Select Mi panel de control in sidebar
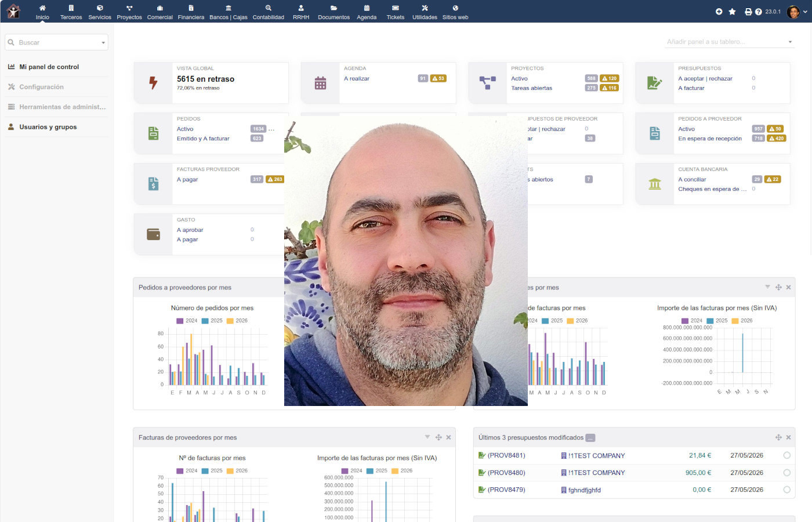Screen dimensions: 812x522 (49, 67)
